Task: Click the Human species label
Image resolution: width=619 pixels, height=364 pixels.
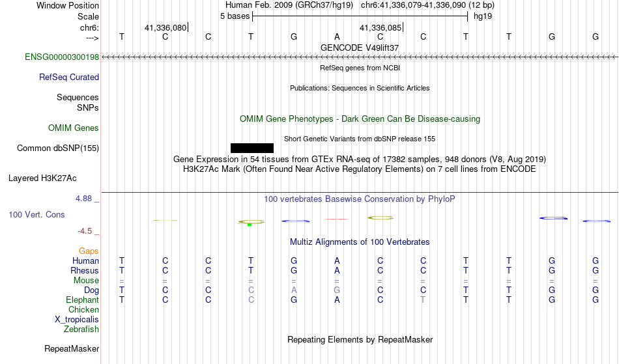Action: (85, 260)
